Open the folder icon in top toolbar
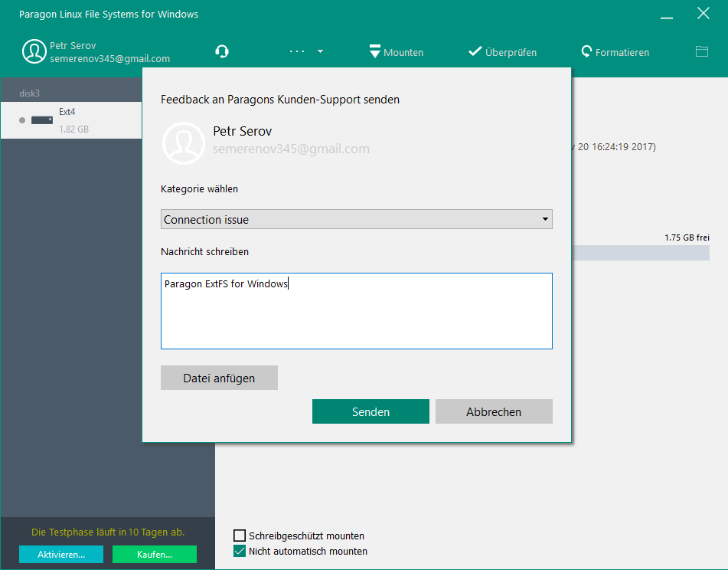Viewport: 728px width, 570px height. tap(701, 51)
